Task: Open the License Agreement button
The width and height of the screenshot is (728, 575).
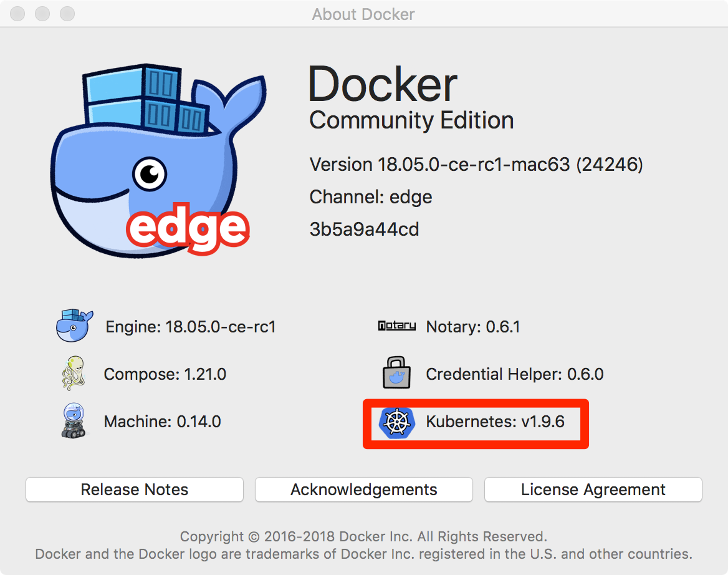Action: [593, 490]
